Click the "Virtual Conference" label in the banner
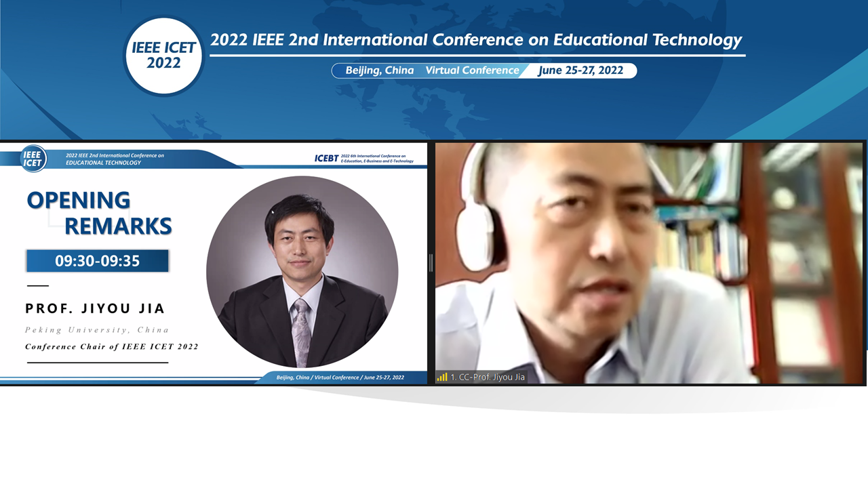Screen dimensions: 868x488 coord(472,70)
